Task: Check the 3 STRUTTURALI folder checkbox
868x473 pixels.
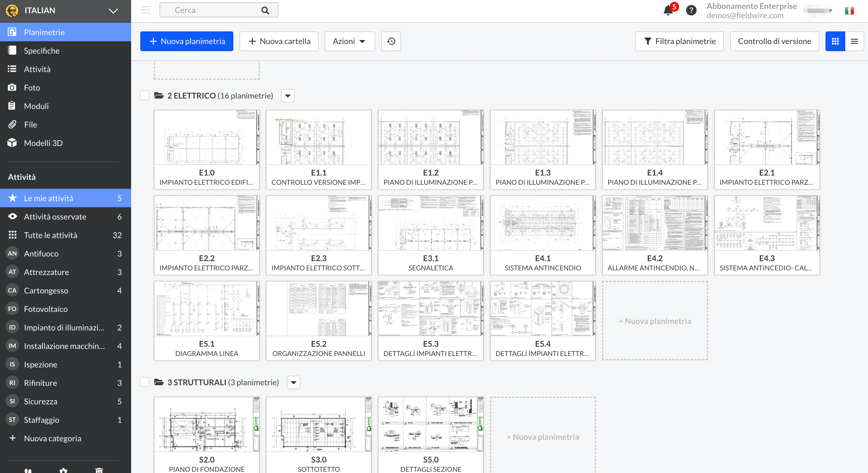Action: click(x=145, y=382)
